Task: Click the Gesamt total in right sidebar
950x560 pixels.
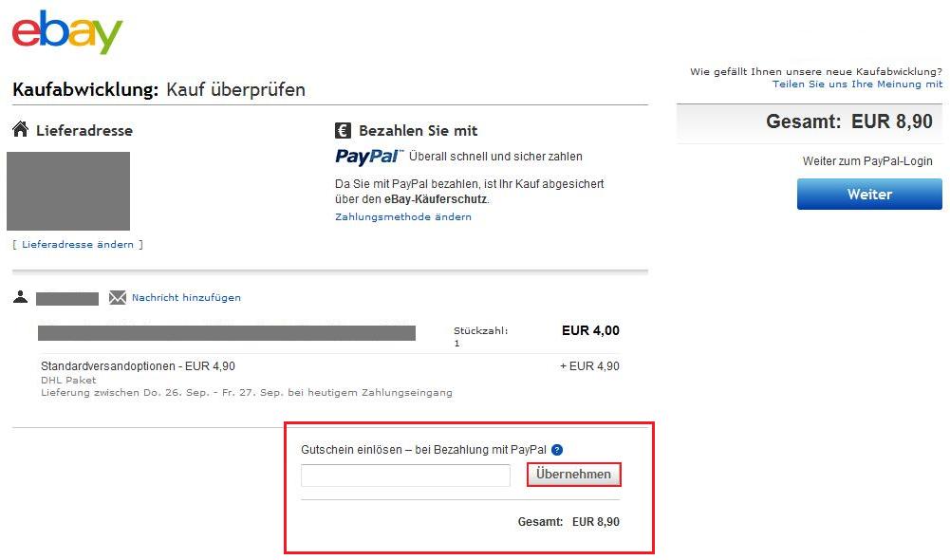Action: click(849, 121)
